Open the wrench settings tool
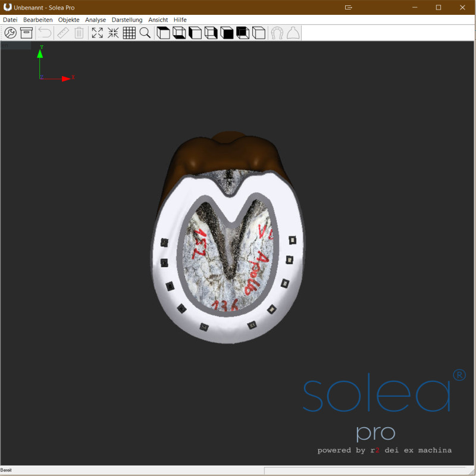Viewport: 476px width, 476px height. pyautogui.click(x=10, y=33)
